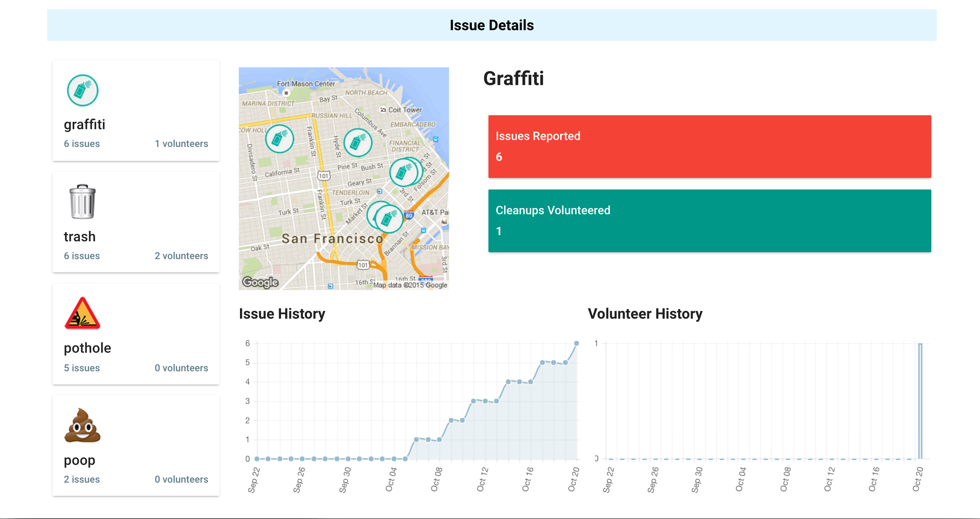This screenshot has height=519, width=980.
Task: Open the Google logo on map
Action: point(260,282)
